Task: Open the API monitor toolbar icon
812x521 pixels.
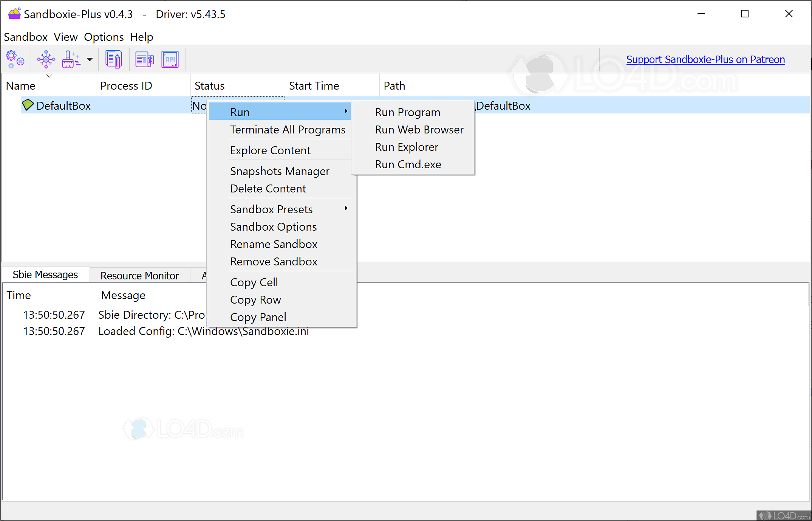Action: pyautogui.click(x=170, y=59)
